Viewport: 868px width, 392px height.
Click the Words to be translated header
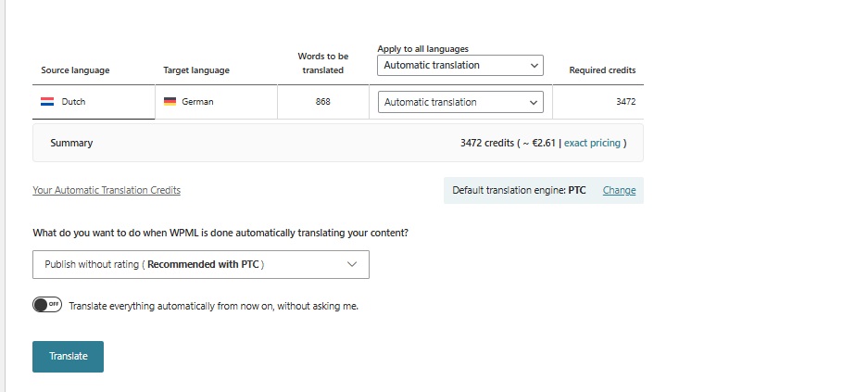coord(323,63)
